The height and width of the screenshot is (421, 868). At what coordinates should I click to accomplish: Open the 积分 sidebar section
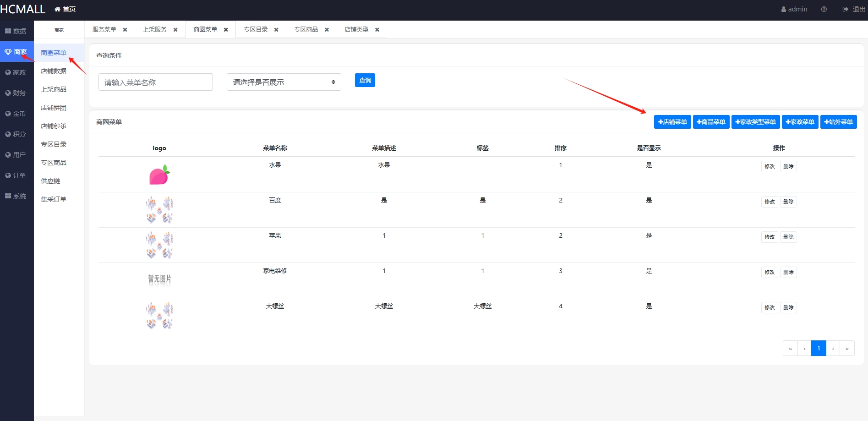pyautogui.click(x=16, y=134)
